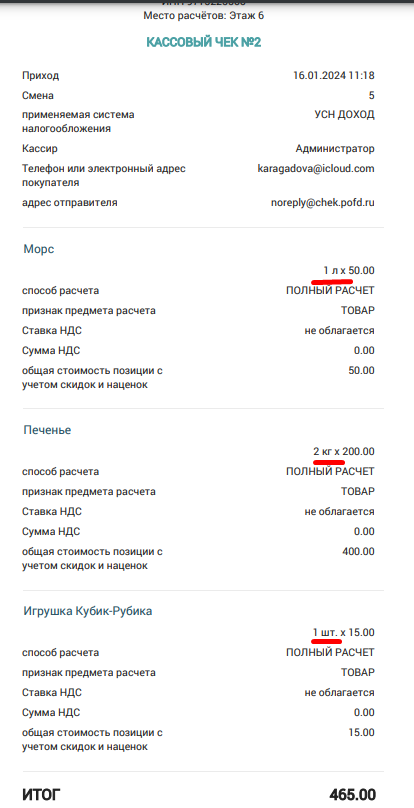Click the underlined quantity 2 кг x 200.00
The image size is (414, 808).
(x=344, y=452)
